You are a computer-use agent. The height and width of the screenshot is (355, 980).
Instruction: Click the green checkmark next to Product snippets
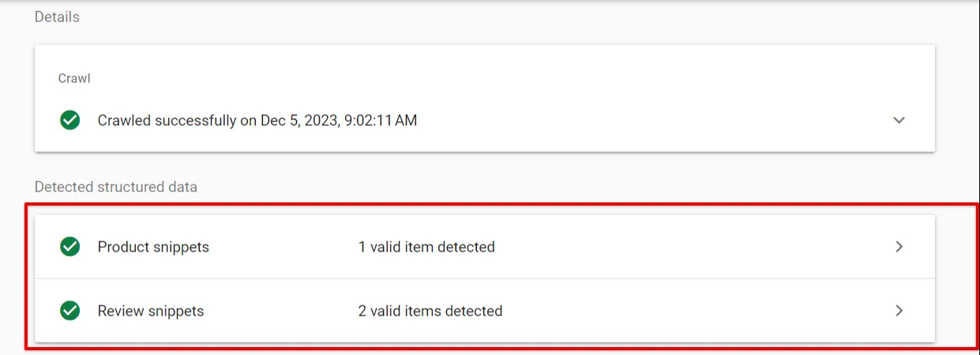pyautogui.click(x=70, y=247)
